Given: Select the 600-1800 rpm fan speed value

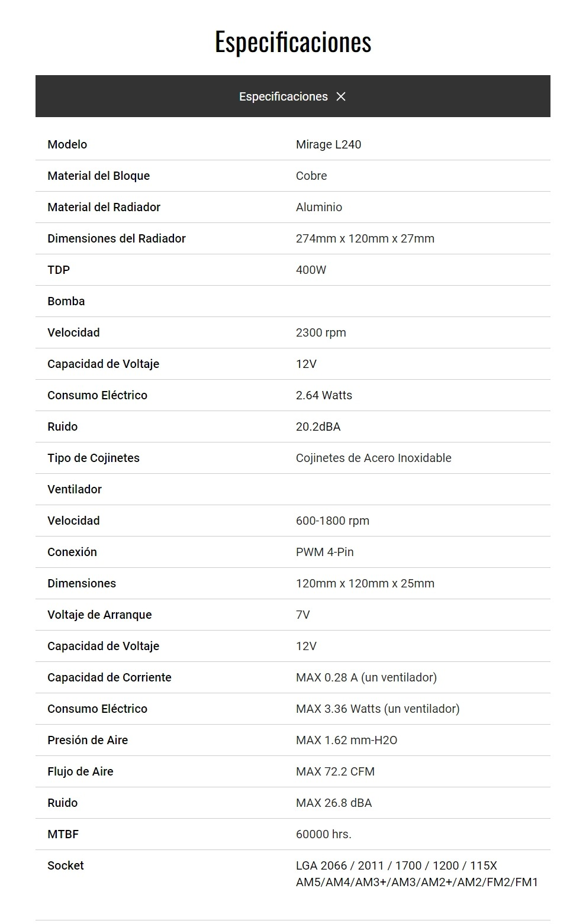Looking at the screenshot, I should [333, 521].
